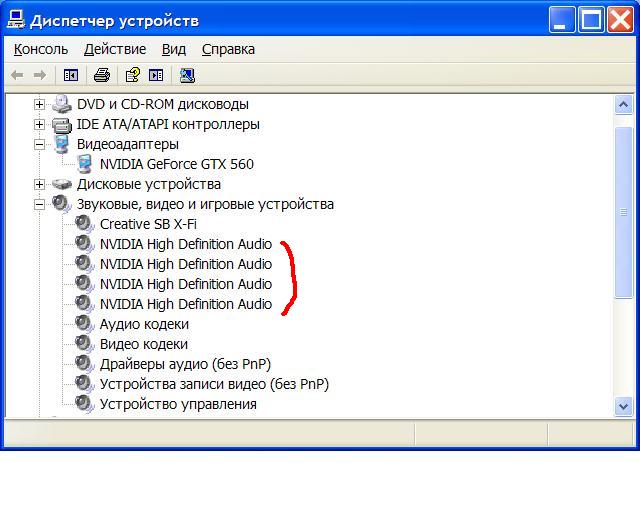The width and height of the screenshot is (640, 512).
Task: Select IDE ATA/ATAPI контроллеры label
Action: [x=168, y=124]
